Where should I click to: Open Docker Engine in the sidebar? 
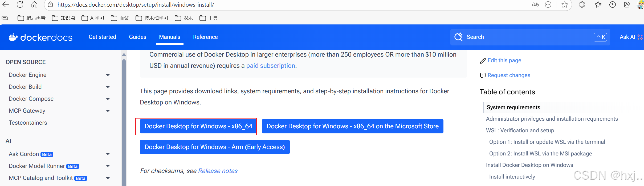[27, 75]
